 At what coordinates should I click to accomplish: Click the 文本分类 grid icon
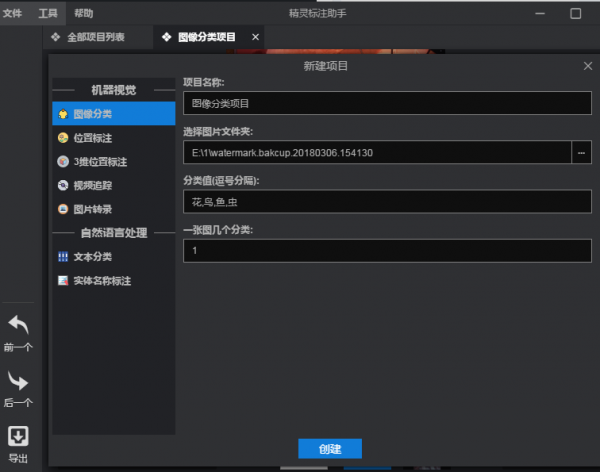[x=63, y=257]
